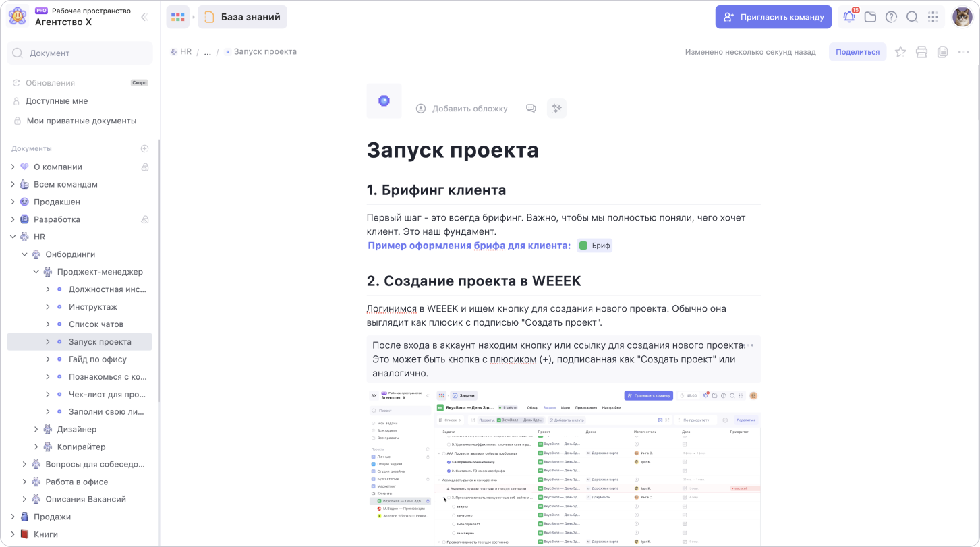Viewport: 980px width, 547px height.
Task: Click Пригласить команду button
Action: (774, 17)
